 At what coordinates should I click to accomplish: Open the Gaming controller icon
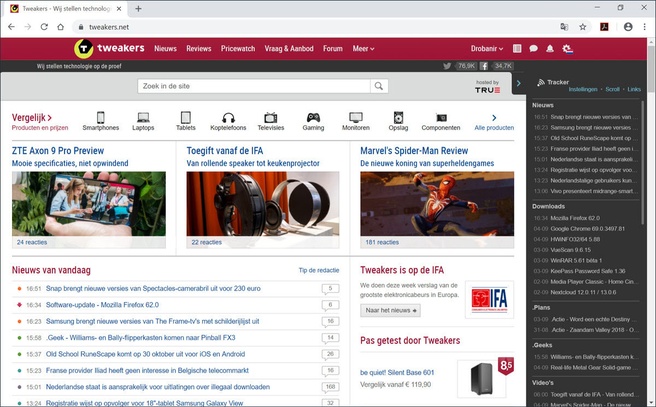[313, 118]
